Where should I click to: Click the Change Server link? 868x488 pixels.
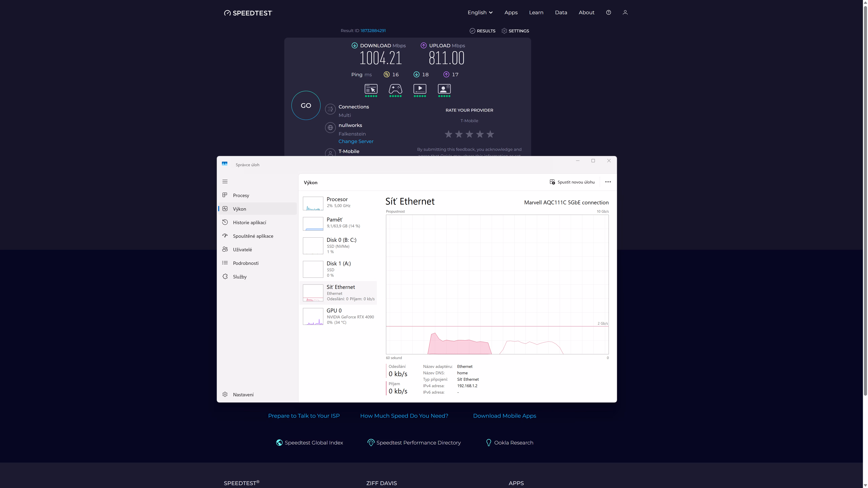pos(356,141)
